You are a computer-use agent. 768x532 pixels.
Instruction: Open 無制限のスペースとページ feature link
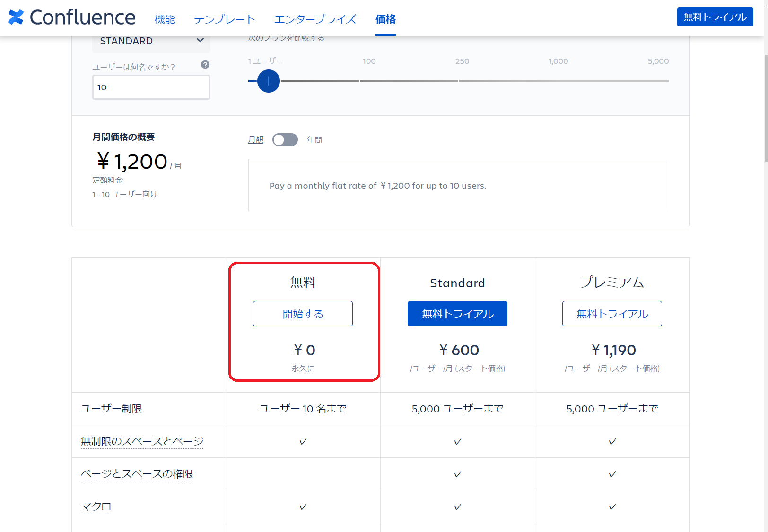tap(142, 441)
